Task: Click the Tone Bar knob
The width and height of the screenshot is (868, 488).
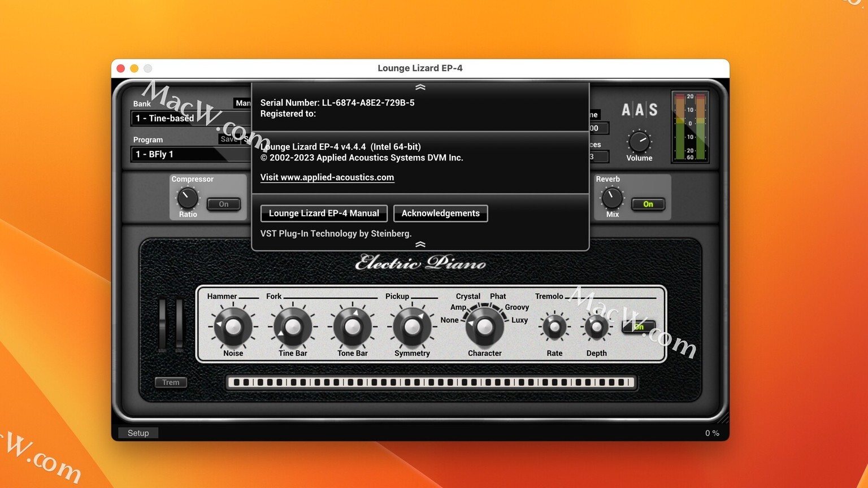Action: 353,326
